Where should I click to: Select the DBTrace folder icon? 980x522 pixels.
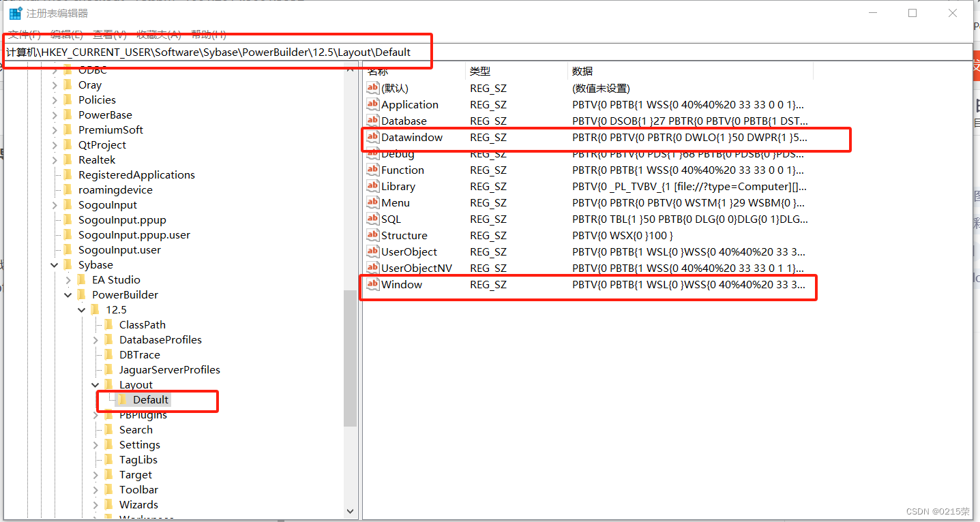108,355
